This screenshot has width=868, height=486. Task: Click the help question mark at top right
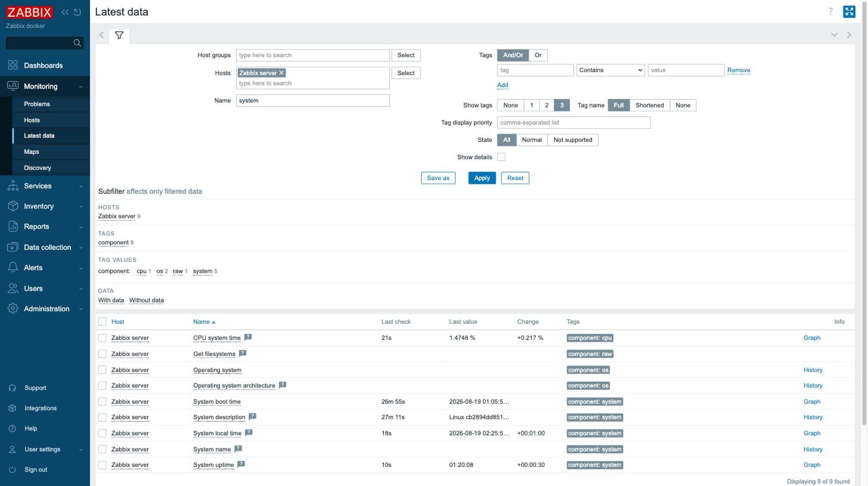pos(830,12)
